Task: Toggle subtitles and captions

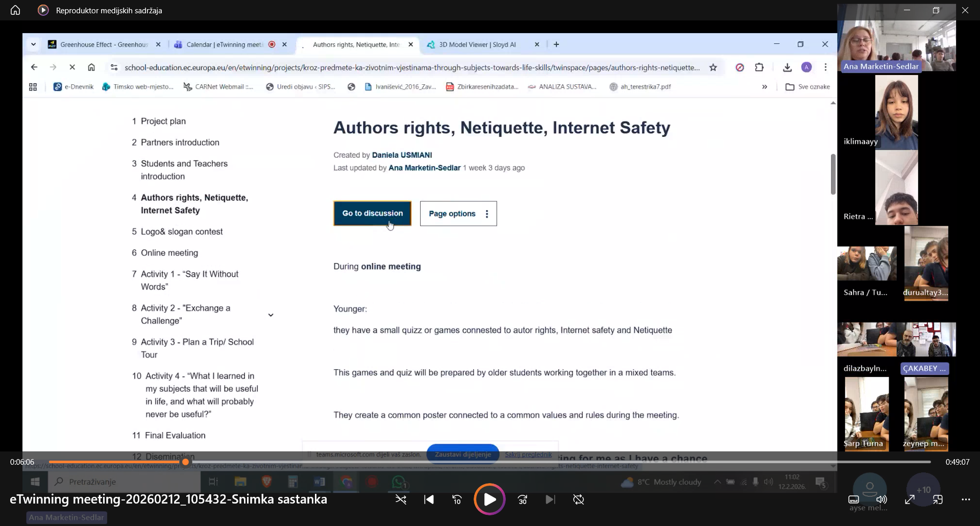Action: click(853, 500)
